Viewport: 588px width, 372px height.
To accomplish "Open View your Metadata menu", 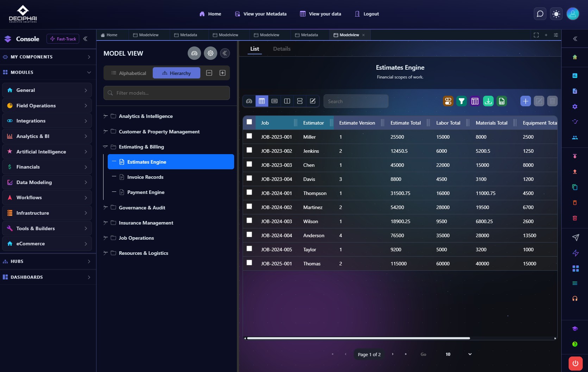I will tap(261, 14).
